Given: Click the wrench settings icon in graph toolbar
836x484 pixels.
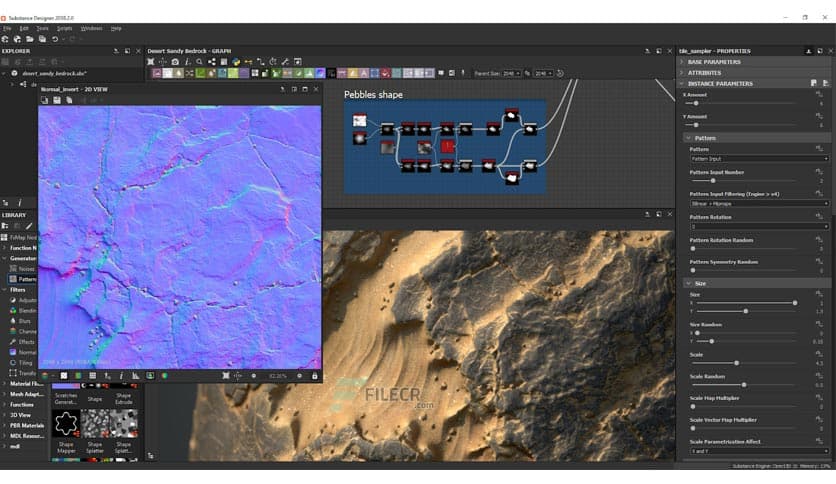Looking at the screenshot, I should point(285,62).
